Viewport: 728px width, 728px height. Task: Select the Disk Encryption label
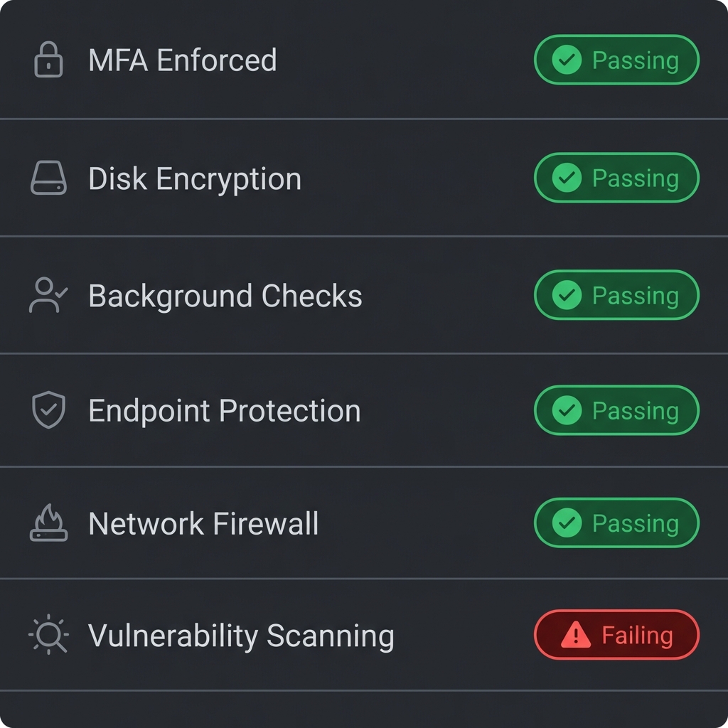pyautogui.click(x=195, y=178)
